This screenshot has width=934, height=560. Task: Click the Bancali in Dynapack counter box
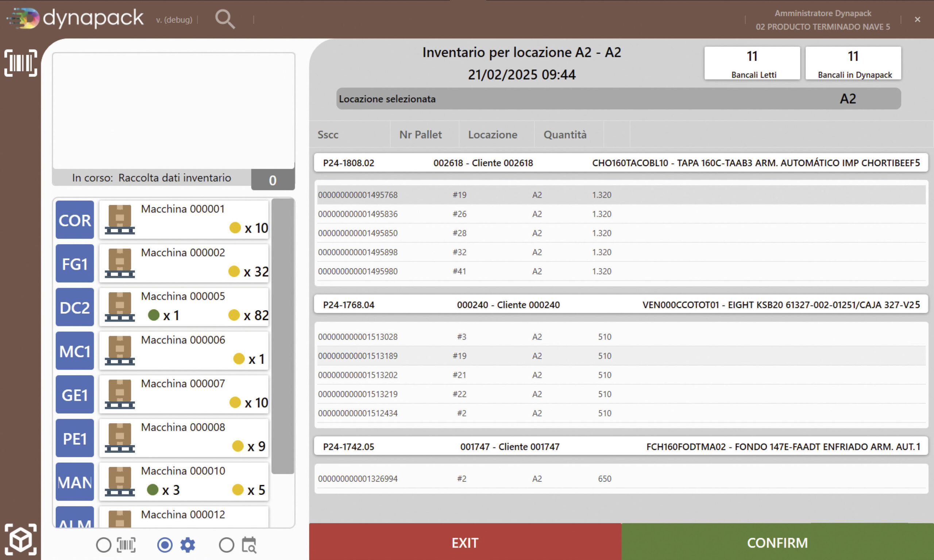pos(853,63)
